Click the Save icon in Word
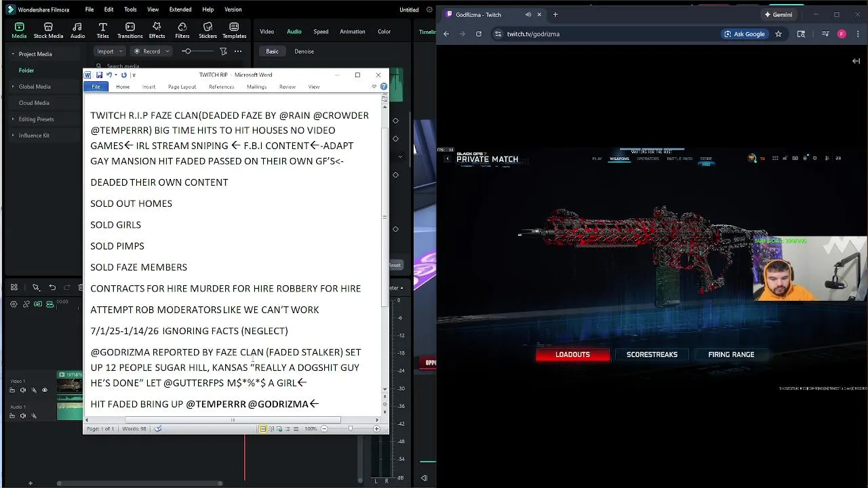This screenshot has height=488, width=868. point(99,75)
